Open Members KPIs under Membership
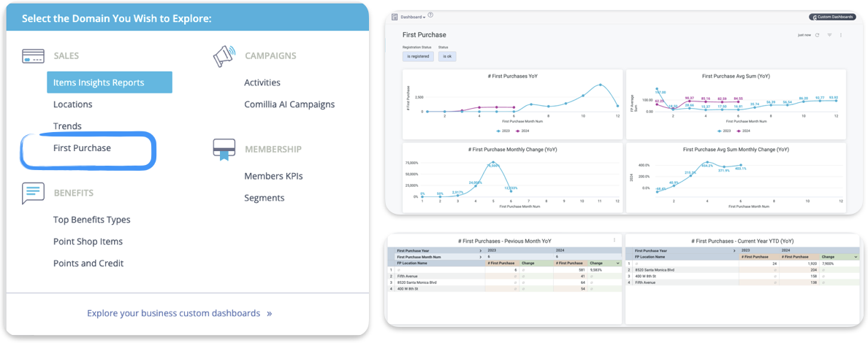This screenshot has width=868, height=343. click(273, 176)
